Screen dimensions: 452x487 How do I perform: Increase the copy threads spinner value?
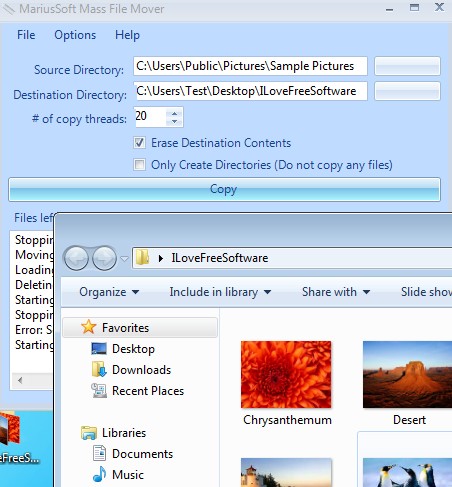point(174,113)
